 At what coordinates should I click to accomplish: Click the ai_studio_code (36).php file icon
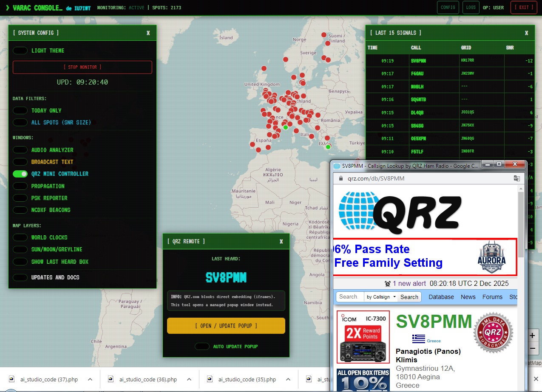point(111,379)
